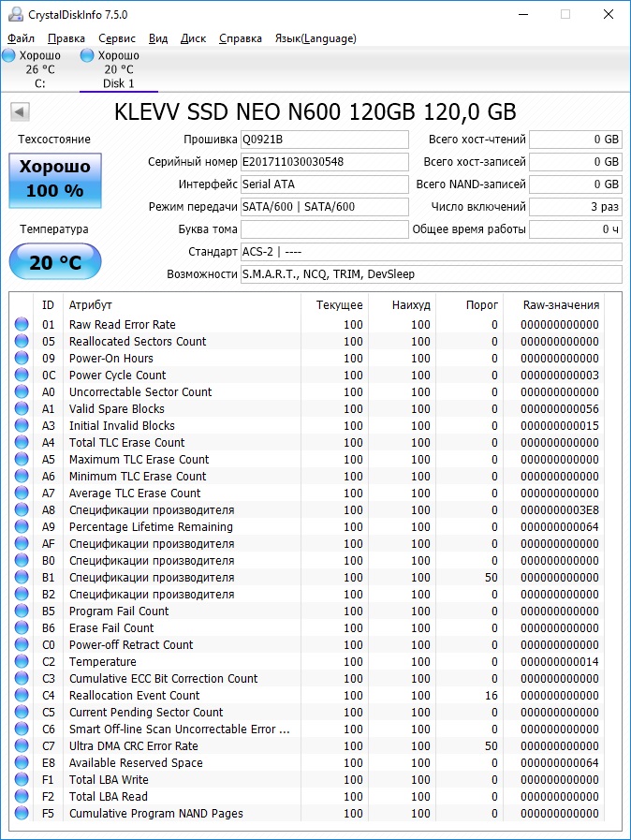Select the Smart Off-line Scan Uncorrectable Error row
The image size is (631, 840).
[x=307, y=729]
